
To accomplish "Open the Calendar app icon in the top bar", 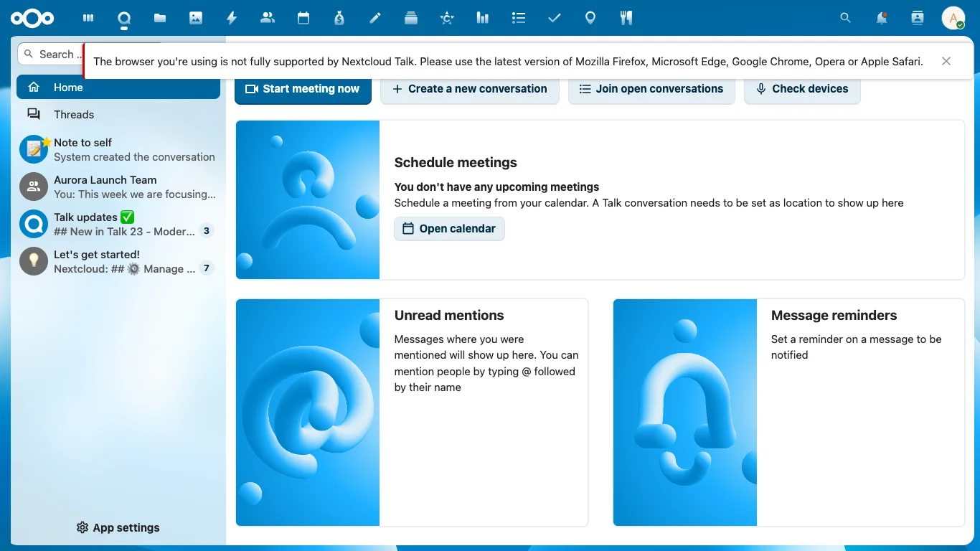I will click(303, 18).
